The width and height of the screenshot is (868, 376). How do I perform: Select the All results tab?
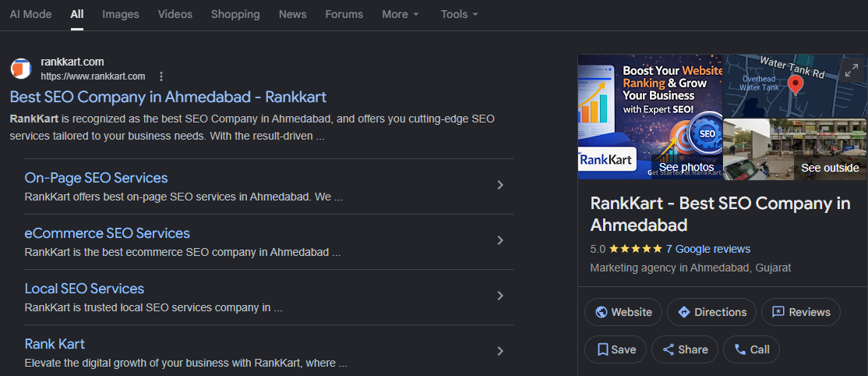click(77, 14)
